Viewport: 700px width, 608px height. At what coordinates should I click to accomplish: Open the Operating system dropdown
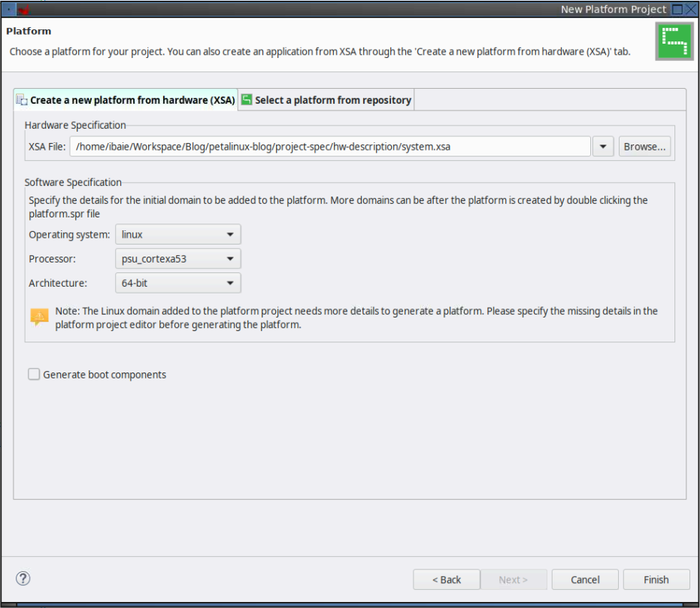pos(178,235)
